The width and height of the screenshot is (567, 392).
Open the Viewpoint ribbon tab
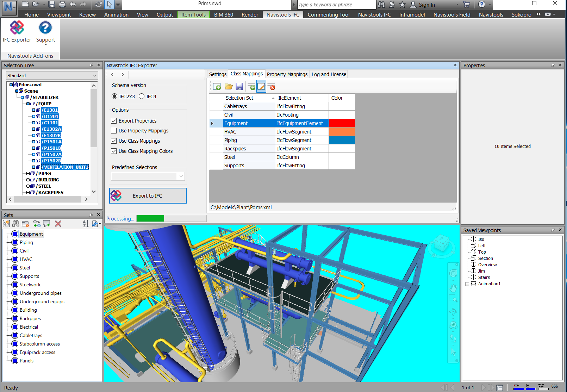coord(59,15)
